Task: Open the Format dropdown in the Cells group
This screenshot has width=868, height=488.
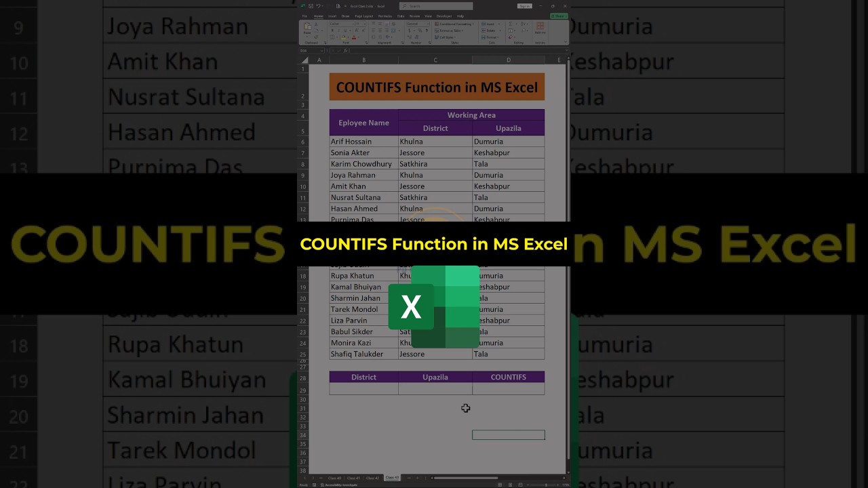Action: coord(490,37)
